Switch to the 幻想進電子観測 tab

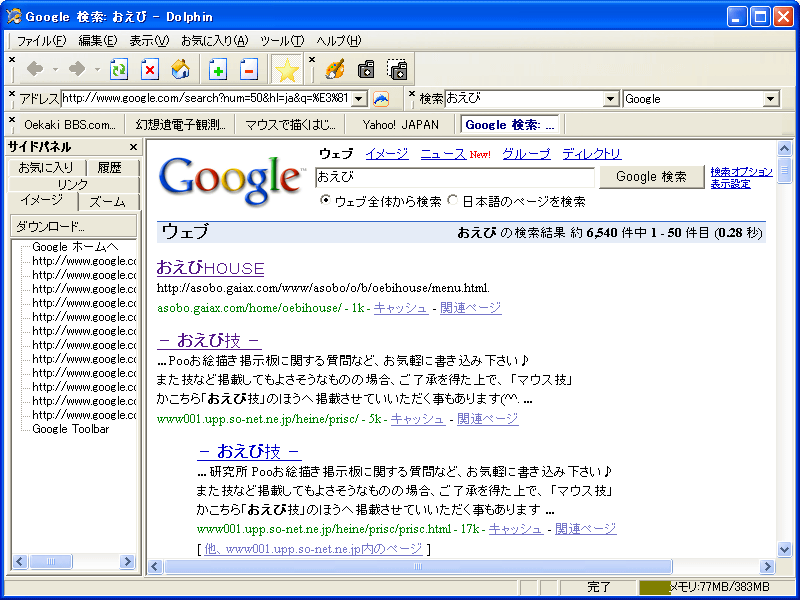[x=181, y=124]
